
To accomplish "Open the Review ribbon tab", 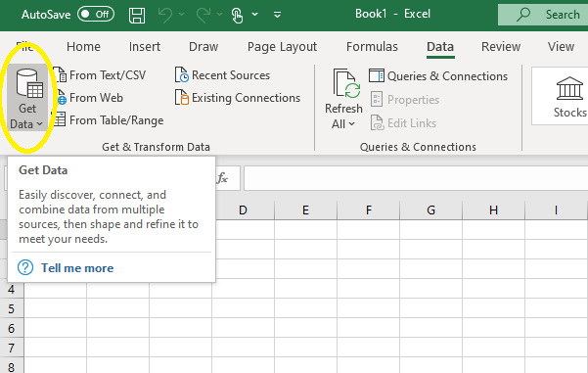I will 501,47.
